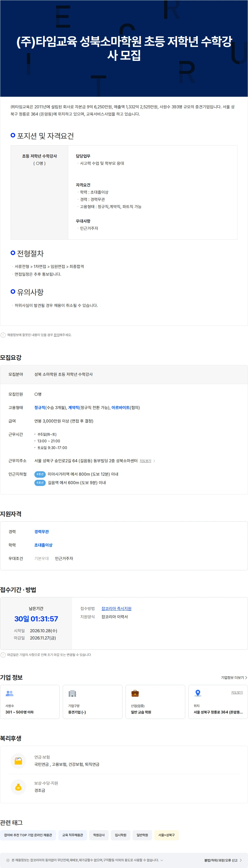
Task: Click the circle icon before the footer notice
Action: point(8,860)
